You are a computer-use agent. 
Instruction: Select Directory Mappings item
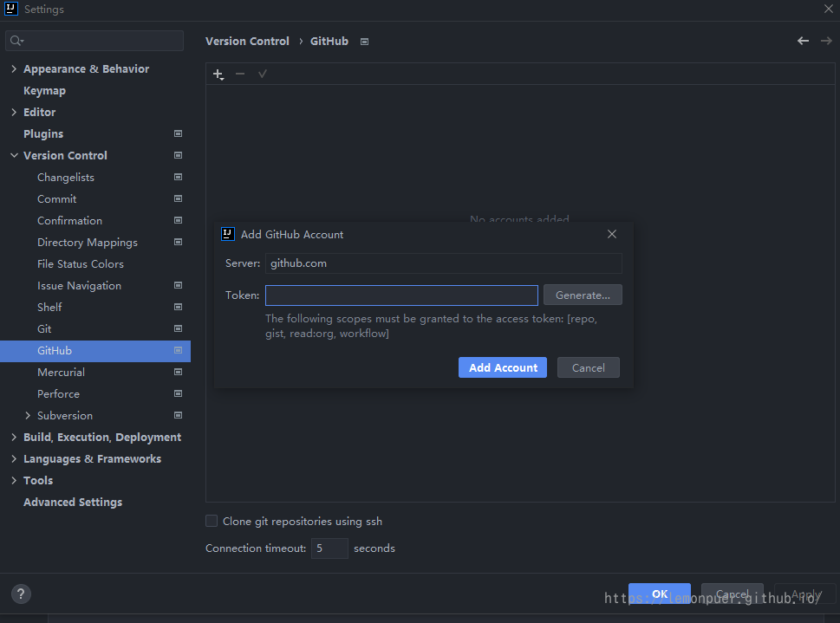pyautogui.click(x=88, y=242)
